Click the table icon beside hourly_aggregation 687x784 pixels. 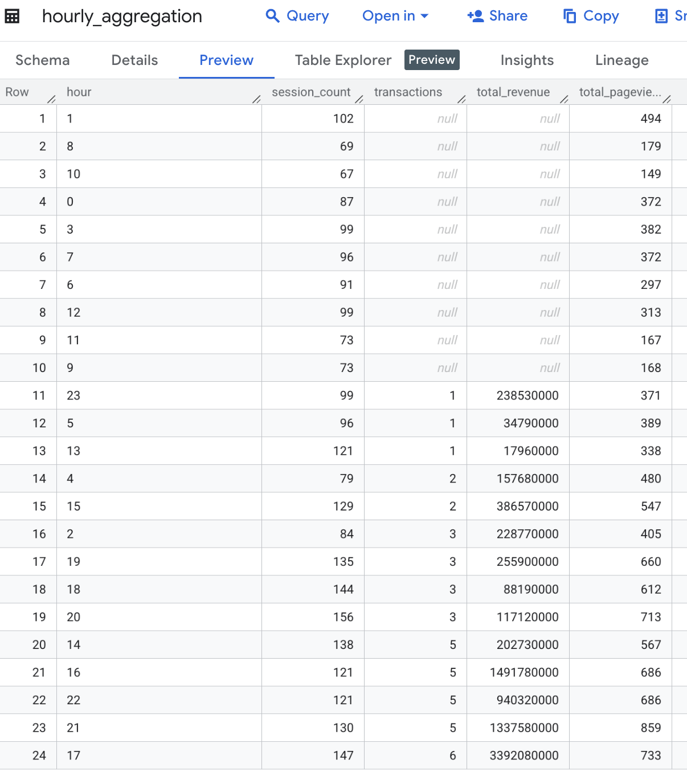[x=12, y=16]
